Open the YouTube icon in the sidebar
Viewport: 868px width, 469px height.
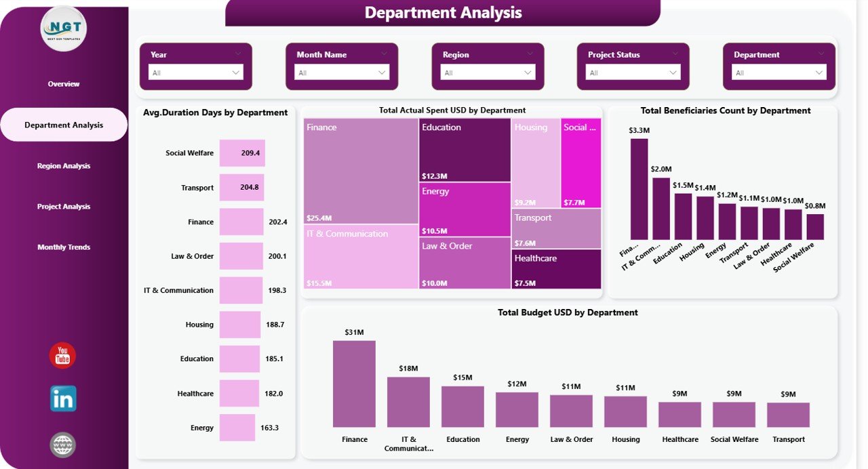62,354
